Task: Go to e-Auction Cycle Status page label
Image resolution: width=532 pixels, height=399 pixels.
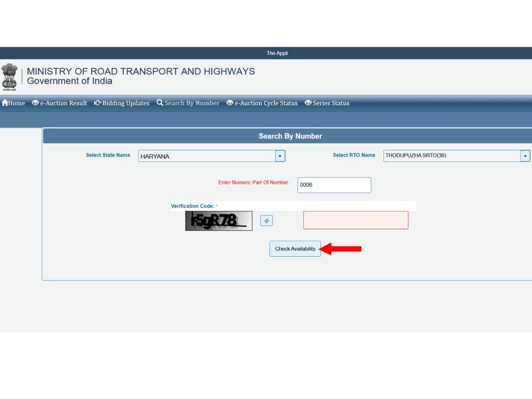Action: 266,103
